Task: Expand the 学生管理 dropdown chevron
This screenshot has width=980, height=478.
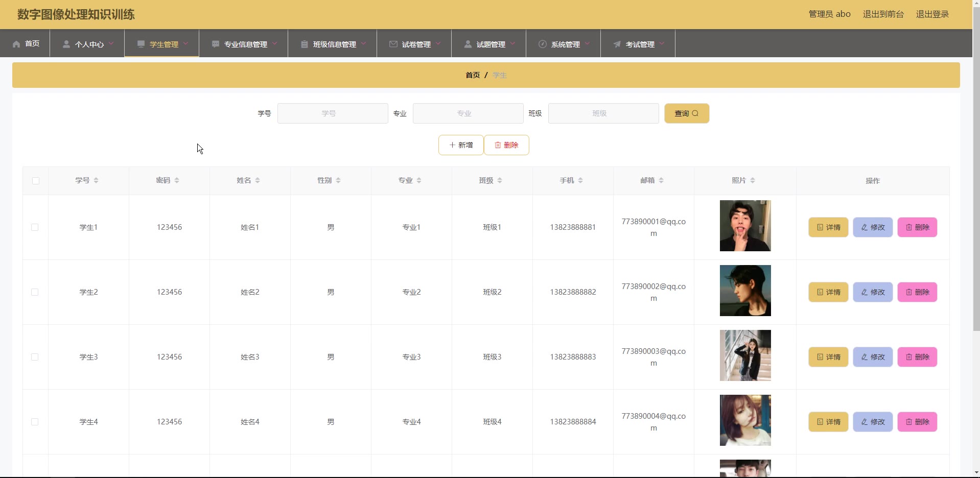Action: pyautogui.click(x=185, y=44)
